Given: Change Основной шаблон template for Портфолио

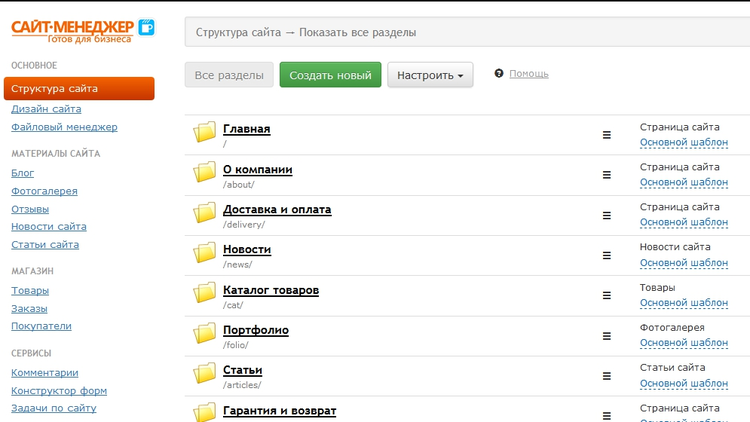Looking at the screenshot, I should coord(684,343).
